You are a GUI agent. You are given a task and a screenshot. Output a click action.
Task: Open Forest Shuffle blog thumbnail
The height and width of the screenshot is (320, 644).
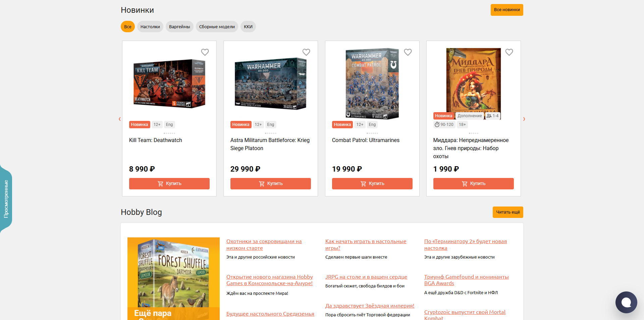point(173,279)
